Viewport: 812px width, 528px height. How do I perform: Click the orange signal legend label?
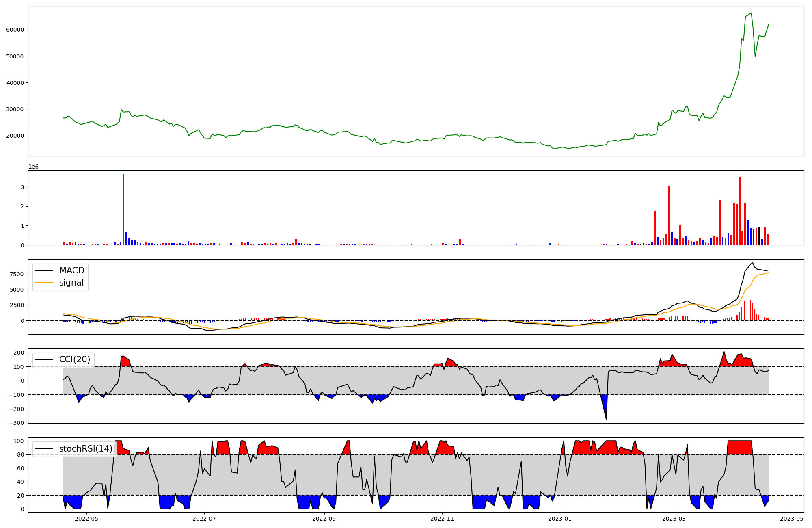(x=71, y=283)
